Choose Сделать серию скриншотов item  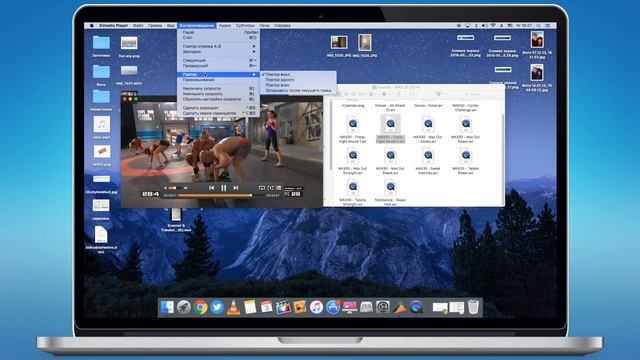click(218, 113)
